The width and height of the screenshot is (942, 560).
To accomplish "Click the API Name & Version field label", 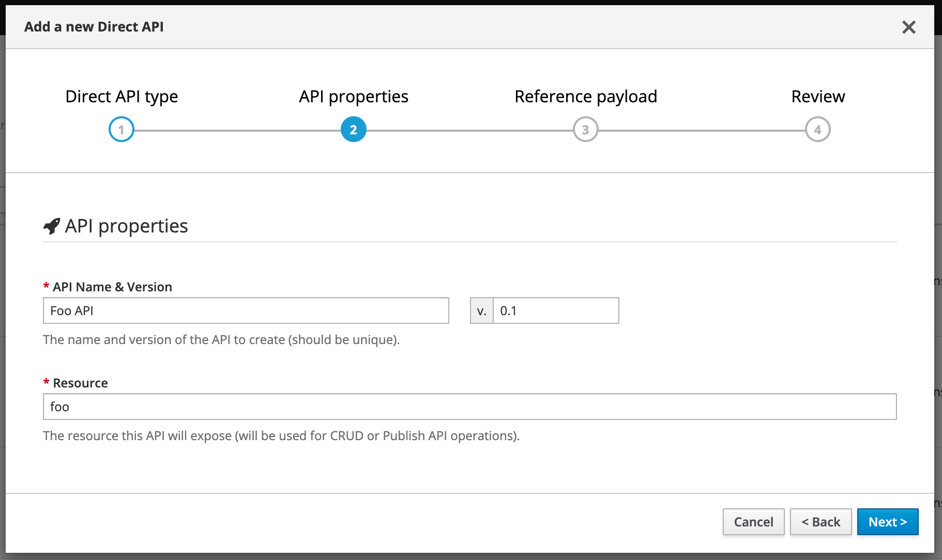I will [x=112, y=287].
